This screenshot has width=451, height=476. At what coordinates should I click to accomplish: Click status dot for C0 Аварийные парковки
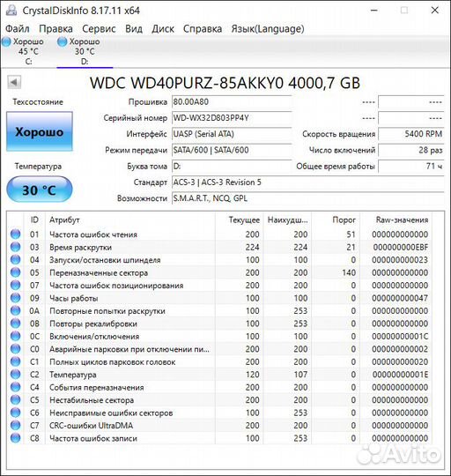pos(16,349)
